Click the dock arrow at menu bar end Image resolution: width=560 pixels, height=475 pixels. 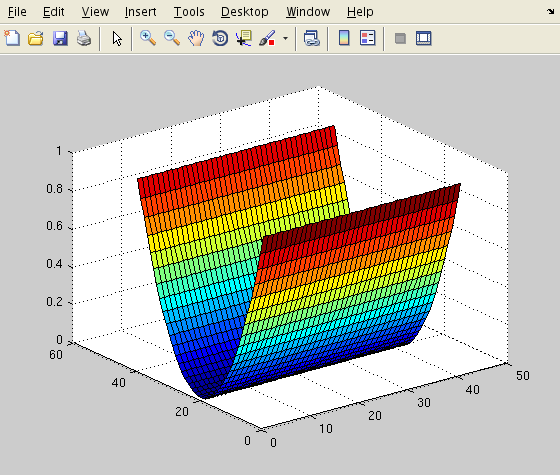(550, 12)
